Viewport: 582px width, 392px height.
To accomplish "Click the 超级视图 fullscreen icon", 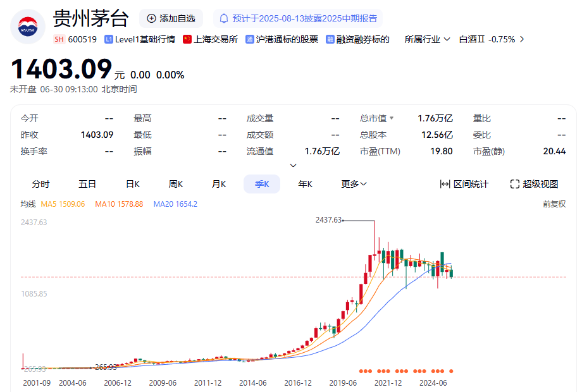I will coord(515,184).
